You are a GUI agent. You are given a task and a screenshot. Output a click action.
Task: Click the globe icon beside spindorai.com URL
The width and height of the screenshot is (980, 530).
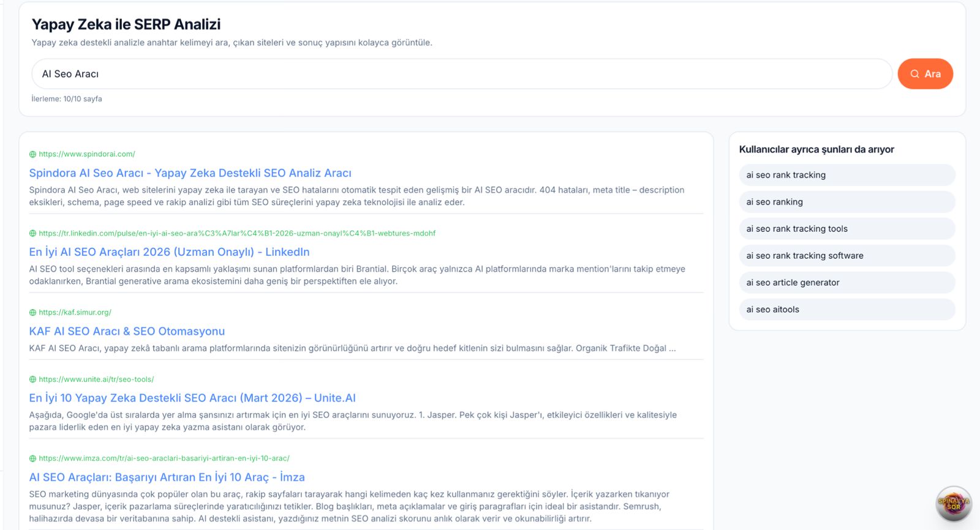[x=32, y=154]
